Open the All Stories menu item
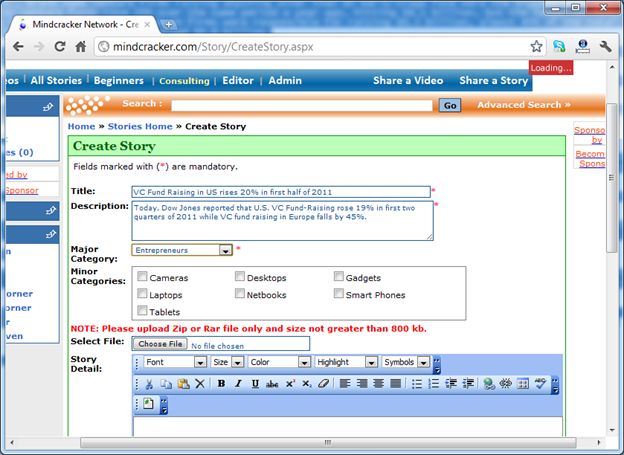 pyautogui.click(x=56, y=80)
